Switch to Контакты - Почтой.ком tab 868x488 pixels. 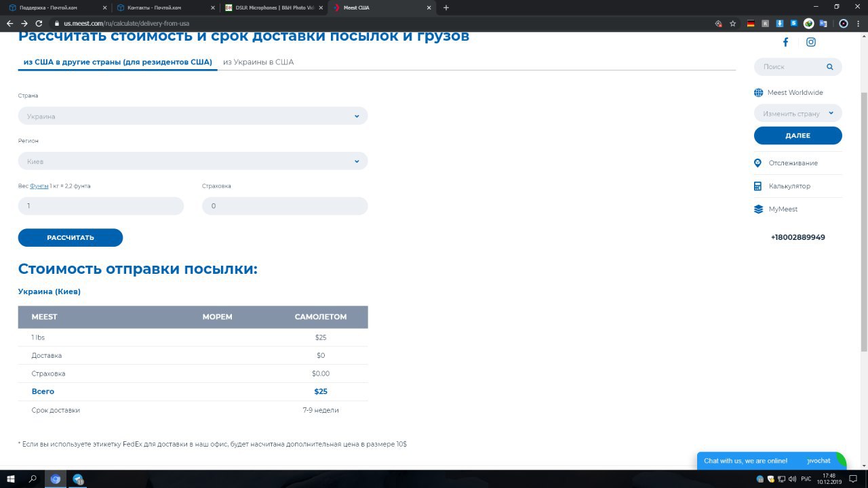click(x=165, y=7)
